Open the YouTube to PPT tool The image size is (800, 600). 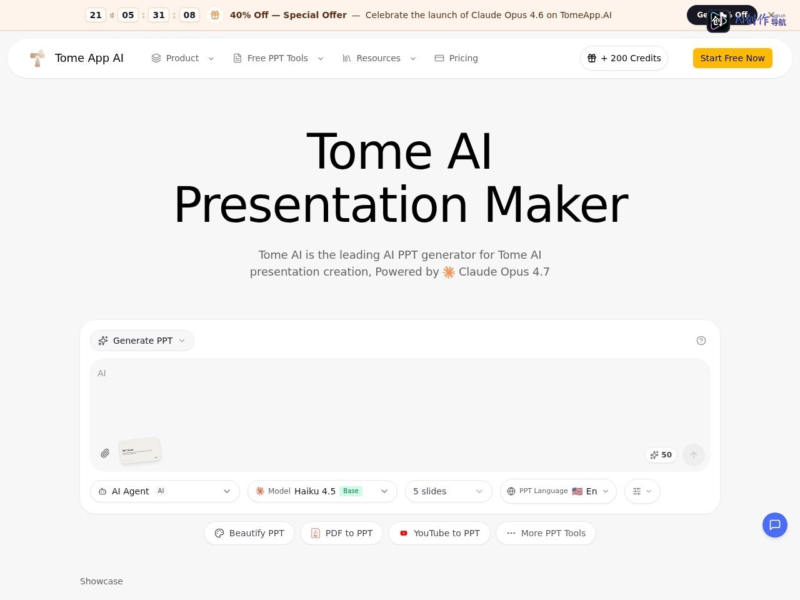click(439, 533)
